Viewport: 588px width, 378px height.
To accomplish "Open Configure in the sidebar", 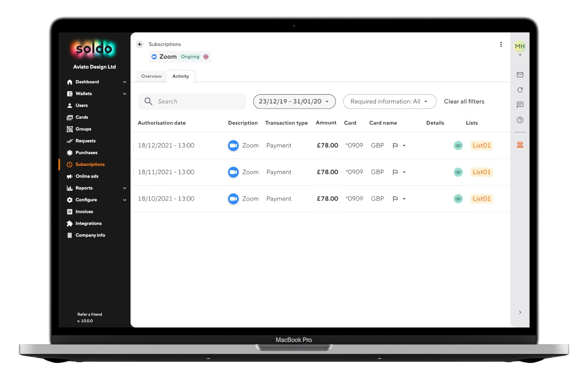I will (x=86, y=200).
